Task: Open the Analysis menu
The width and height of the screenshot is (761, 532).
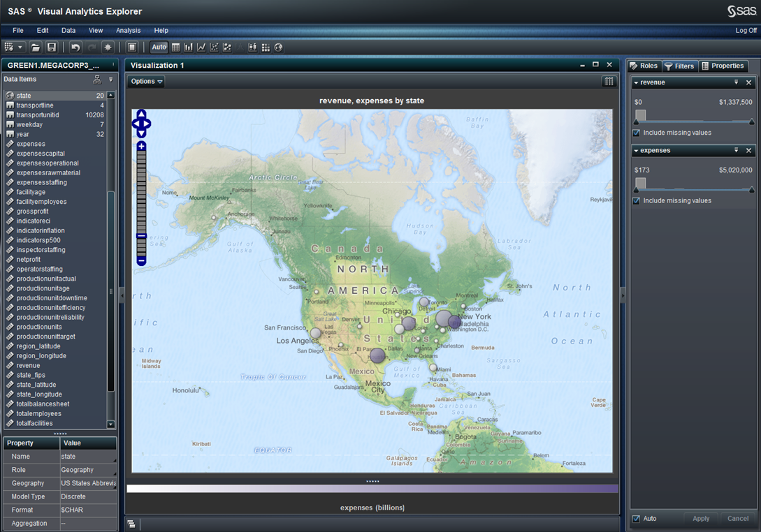Action: [x=128, y=31]
